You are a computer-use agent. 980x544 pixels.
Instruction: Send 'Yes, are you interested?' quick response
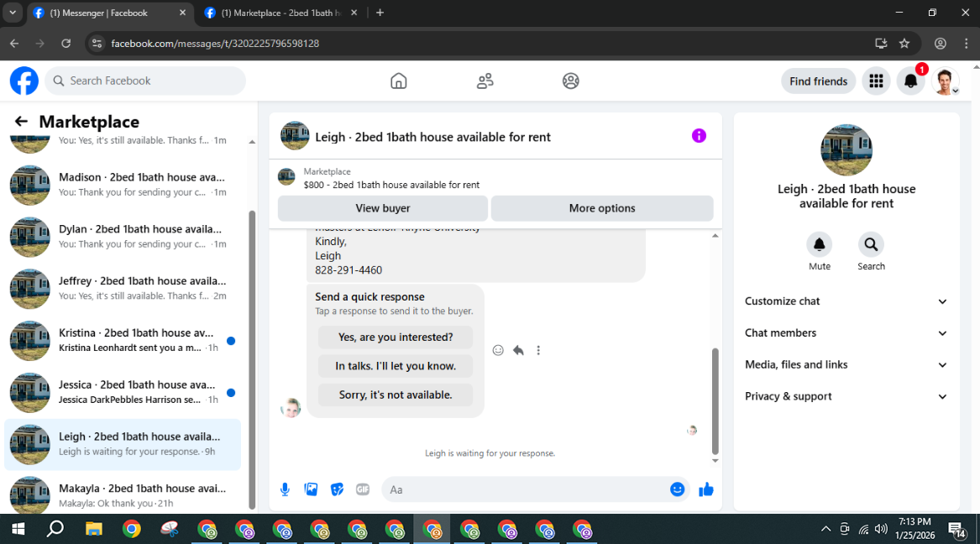[396, 337]
